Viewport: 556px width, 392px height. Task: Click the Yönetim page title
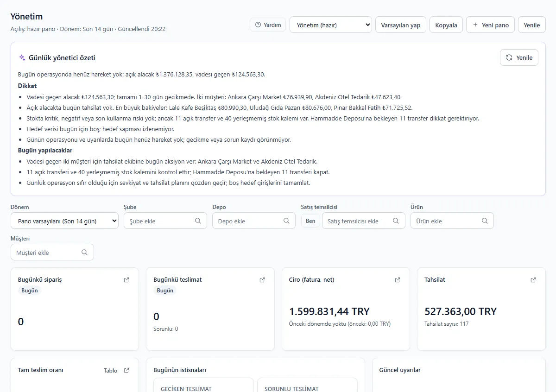27,16
